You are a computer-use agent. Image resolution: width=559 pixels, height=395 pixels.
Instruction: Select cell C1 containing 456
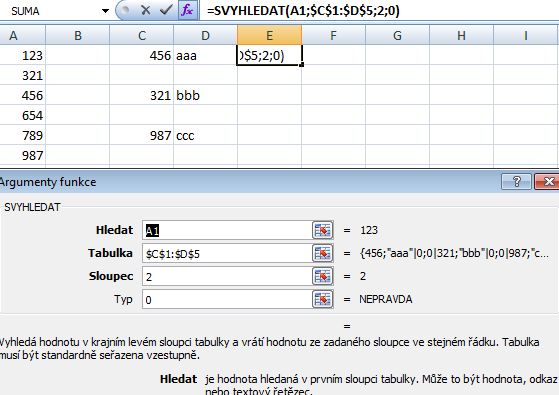click(142, 55)
